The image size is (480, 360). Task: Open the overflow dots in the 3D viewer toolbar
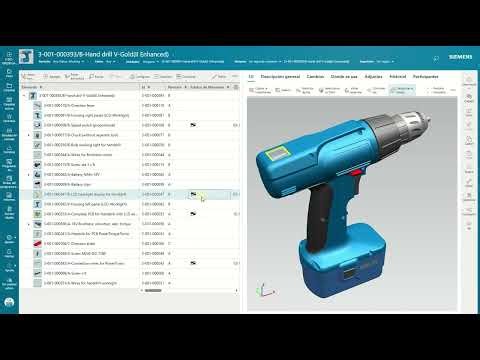(453, 90)
